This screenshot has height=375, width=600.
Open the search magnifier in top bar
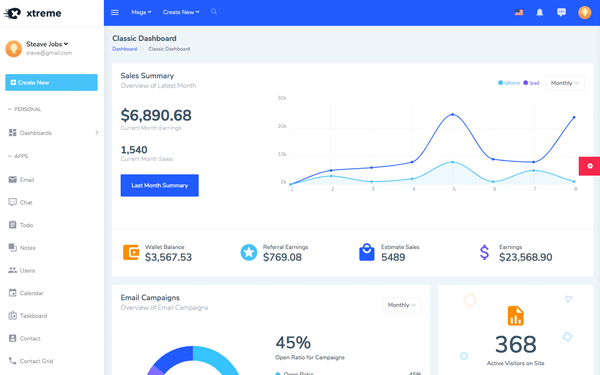(x=214, y=12)
